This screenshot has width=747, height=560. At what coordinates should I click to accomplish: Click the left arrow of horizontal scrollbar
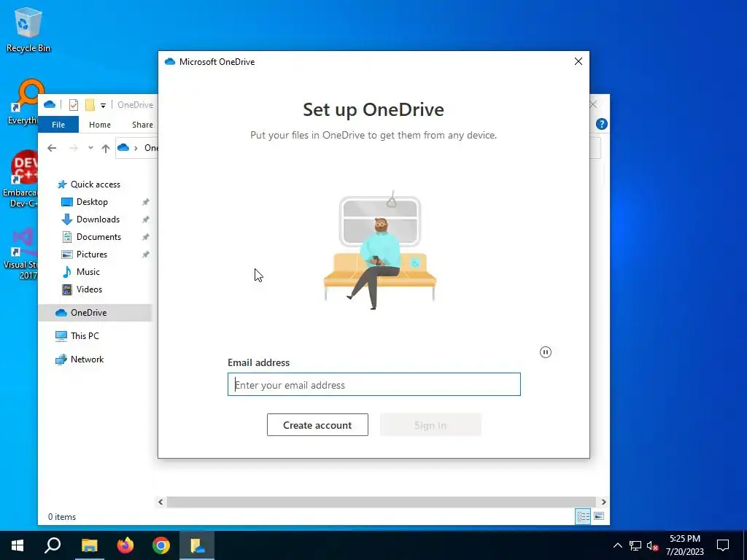pos(161,502)
